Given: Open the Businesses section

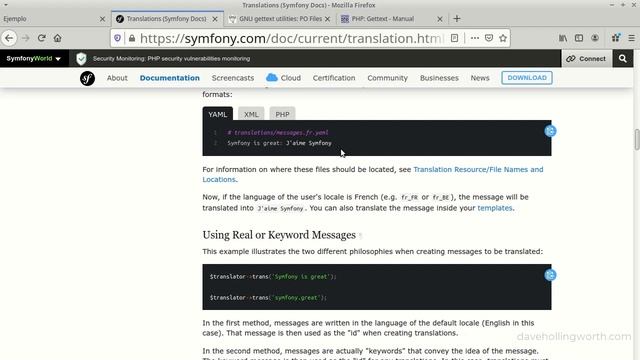Looking at the screenshot, I should coord(439,78).
